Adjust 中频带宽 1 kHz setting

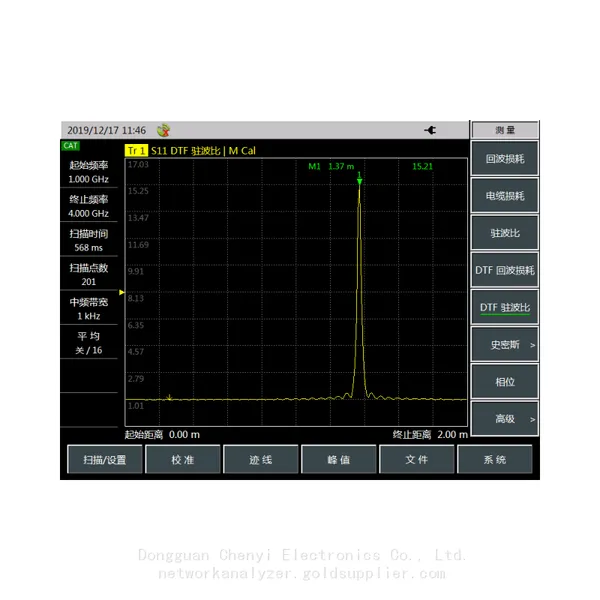89,309
